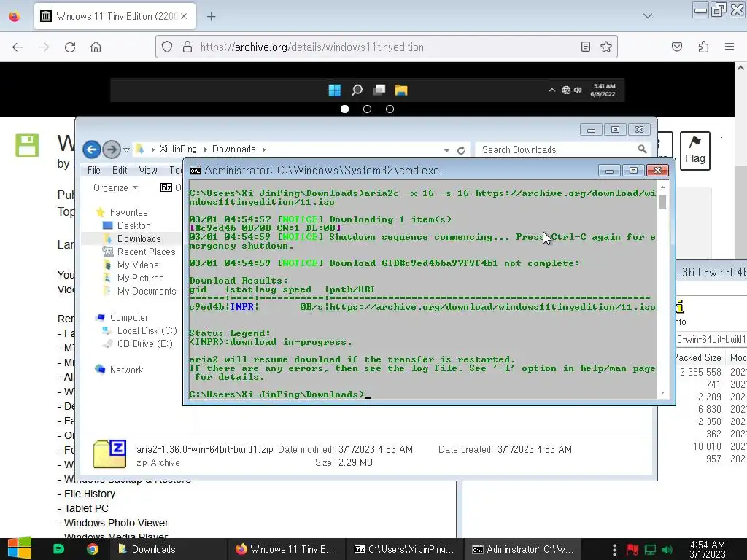Open Explorer View menu
Viewport: 747px width, 560px height.
tap(148, 170)
